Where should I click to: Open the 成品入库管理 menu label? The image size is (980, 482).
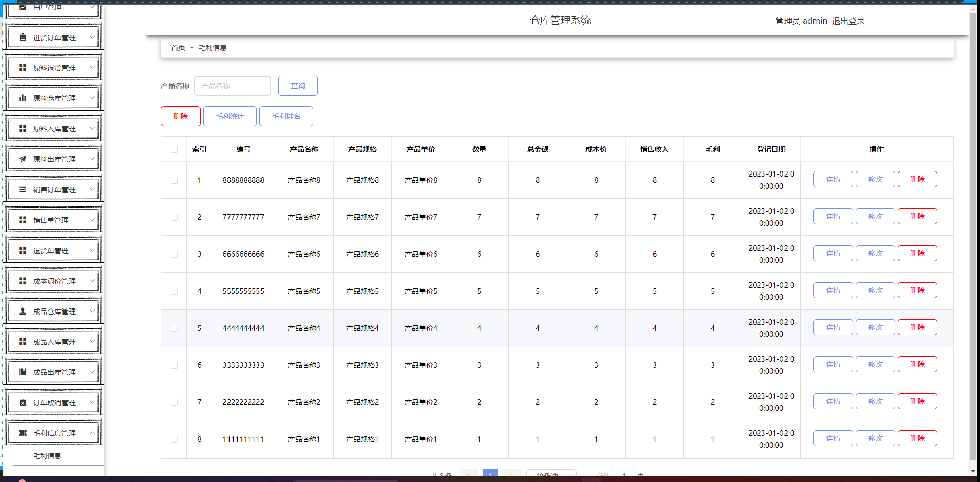click(x=54, y=342)
